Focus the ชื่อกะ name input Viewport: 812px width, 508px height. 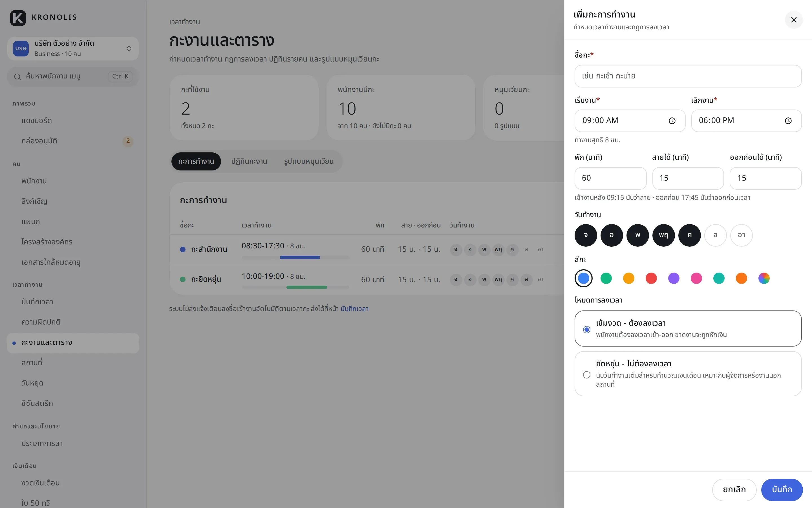point(688,76)
